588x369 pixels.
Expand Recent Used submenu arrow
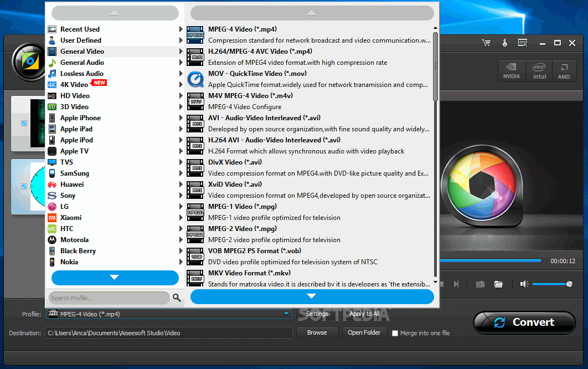180,29
